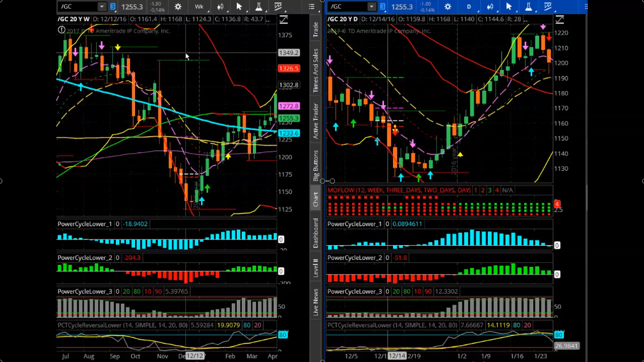Click the 26.9841 value label in right lower study
Screen dimensions: 644x362
(566, 346)
